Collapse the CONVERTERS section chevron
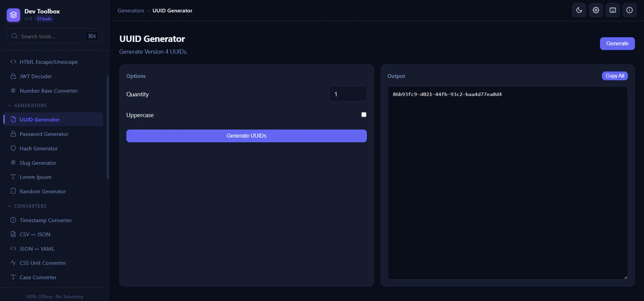Image resolution: width=644 pixels, height=301 pixels. click(x=9, y=206)
